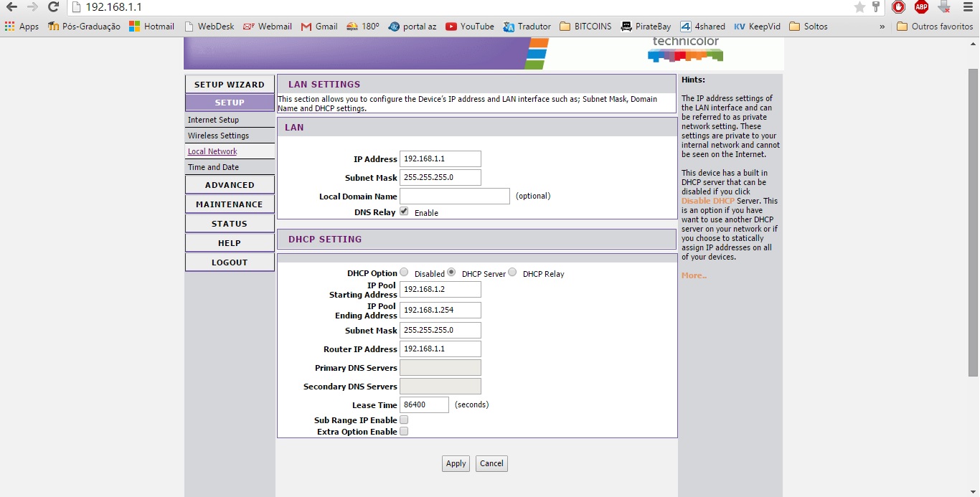
Task: Click the DHCP Subnet Mask field
Action: (x=440, y=330)
